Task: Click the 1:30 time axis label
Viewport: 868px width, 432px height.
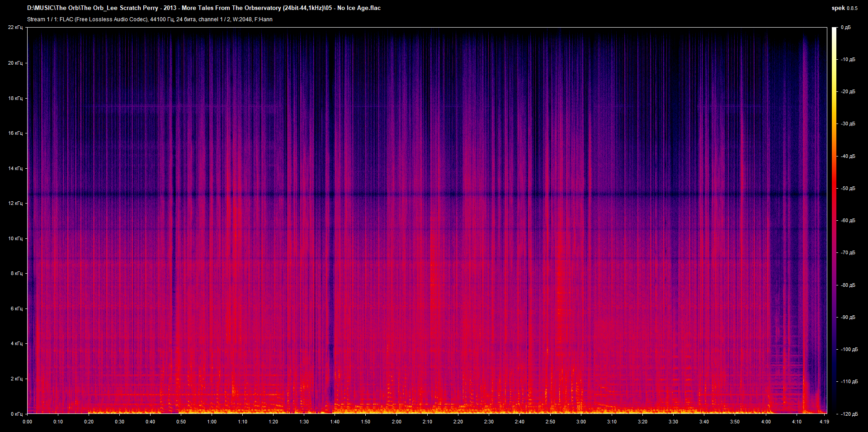Action: [x=304, y=422]
